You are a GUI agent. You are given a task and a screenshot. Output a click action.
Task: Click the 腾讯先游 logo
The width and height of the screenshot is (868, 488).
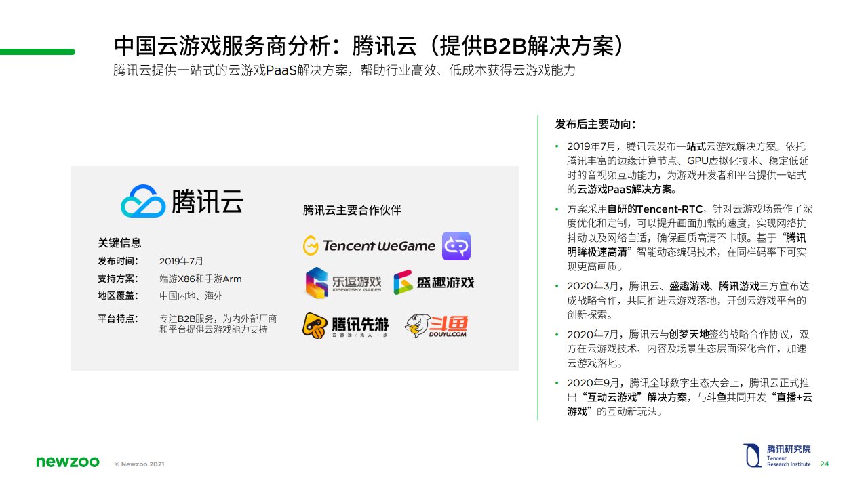346,326
